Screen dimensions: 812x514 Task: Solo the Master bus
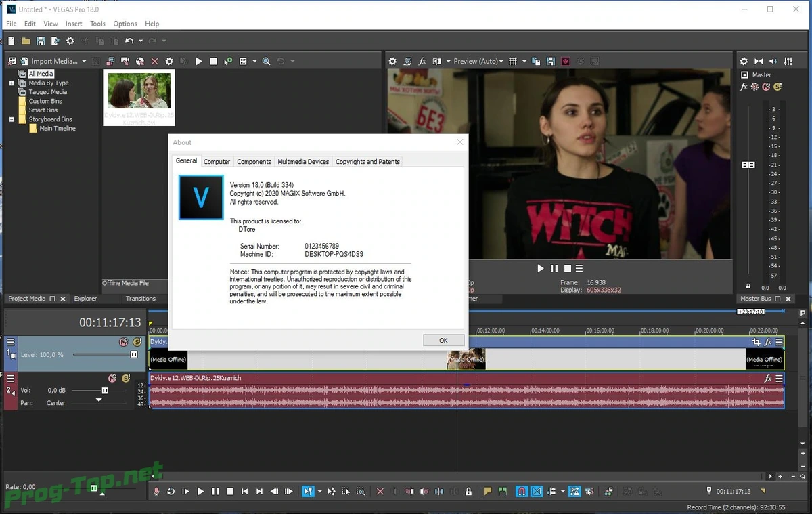[777, 87]
